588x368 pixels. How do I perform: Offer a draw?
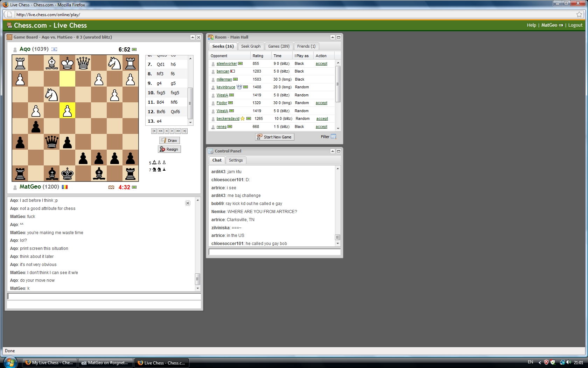169,141
